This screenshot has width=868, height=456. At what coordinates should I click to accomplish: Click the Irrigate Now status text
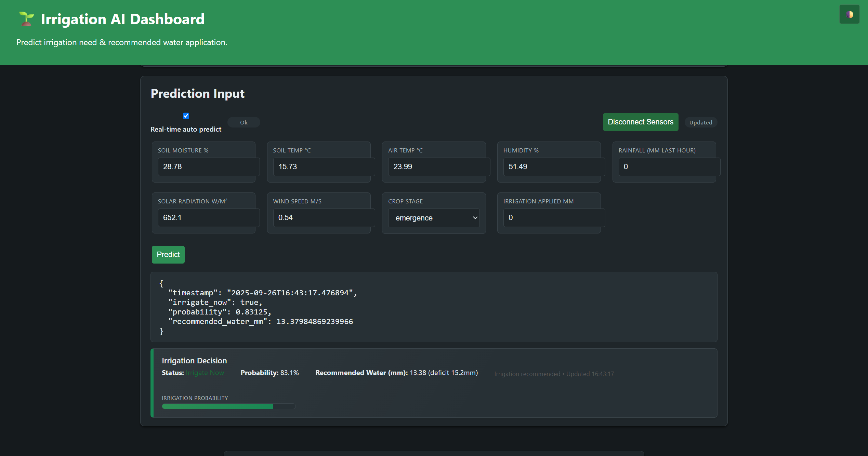point(205,373)
